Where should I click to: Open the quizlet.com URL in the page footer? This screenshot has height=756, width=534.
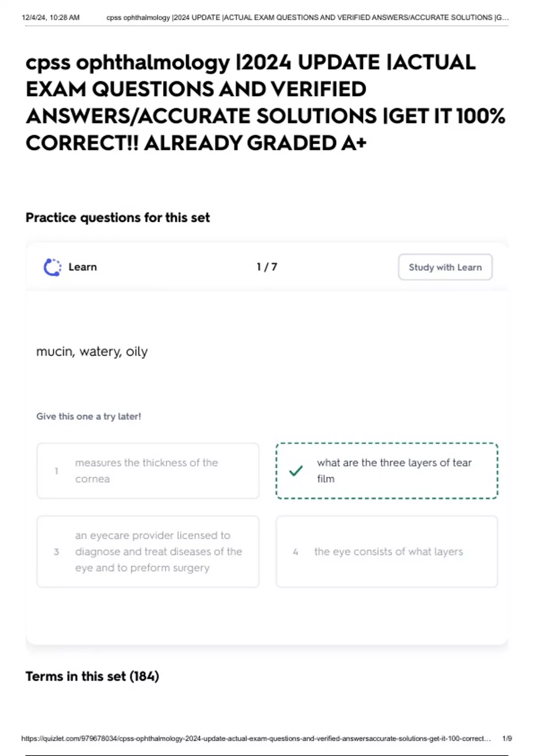coord(256,739)
